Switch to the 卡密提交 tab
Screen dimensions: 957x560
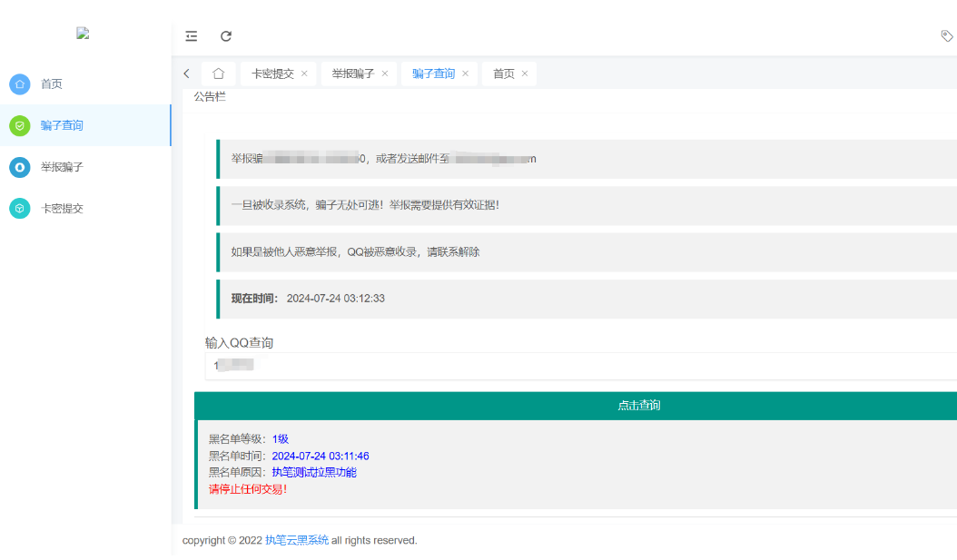pyautogui.click(x=272, y=74)
